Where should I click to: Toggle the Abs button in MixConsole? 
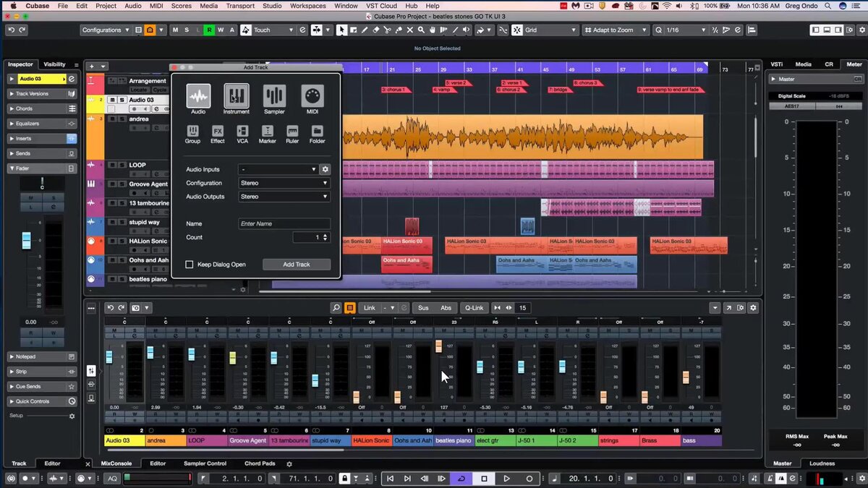[x=446, y=308]
